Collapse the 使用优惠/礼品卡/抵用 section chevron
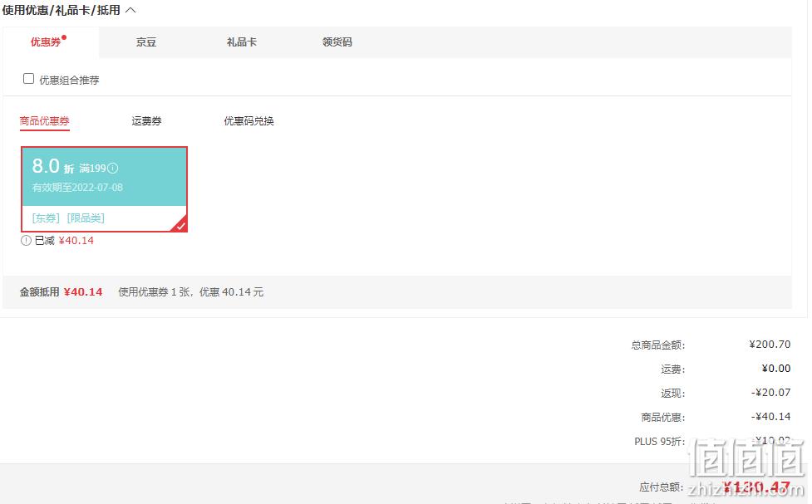The image size is (812, 504). [x=130, y=10]
